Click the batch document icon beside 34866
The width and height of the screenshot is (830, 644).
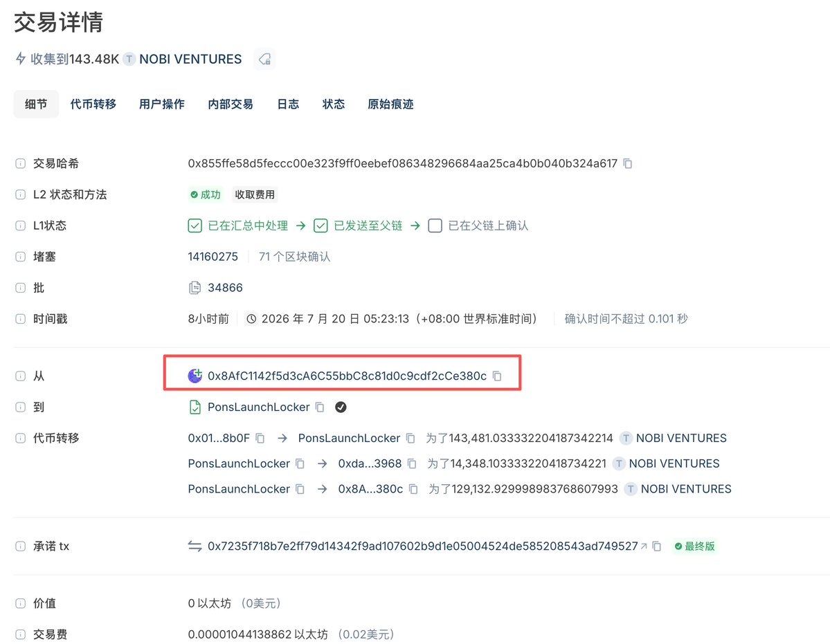(x=195, y=288)
